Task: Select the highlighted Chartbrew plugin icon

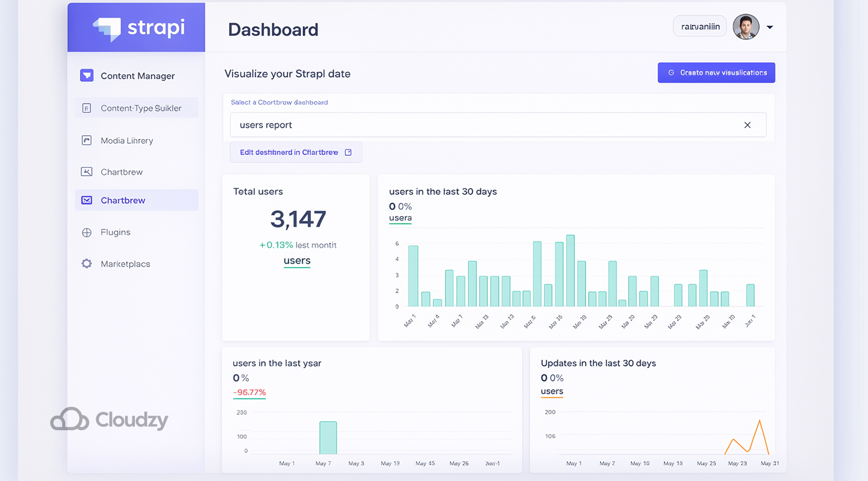Action: click(87, 200)
